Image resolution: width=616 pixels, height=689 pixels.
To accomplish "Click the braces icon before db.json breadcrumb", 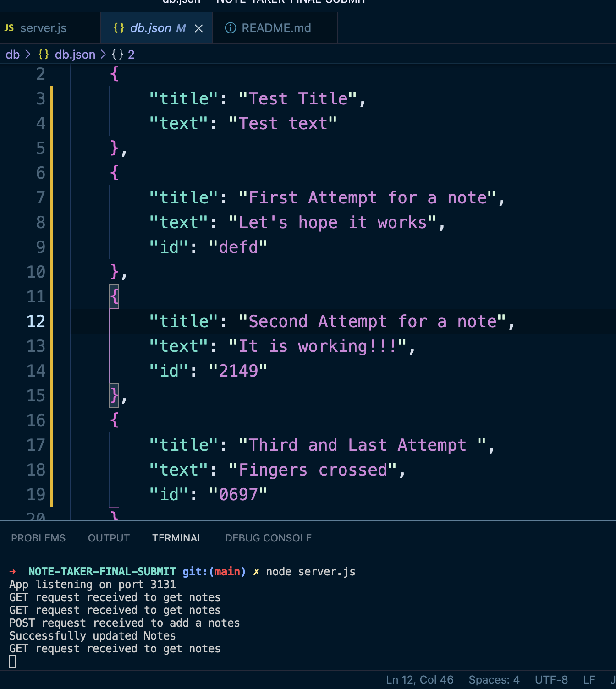I will click(x=44, y=55).
